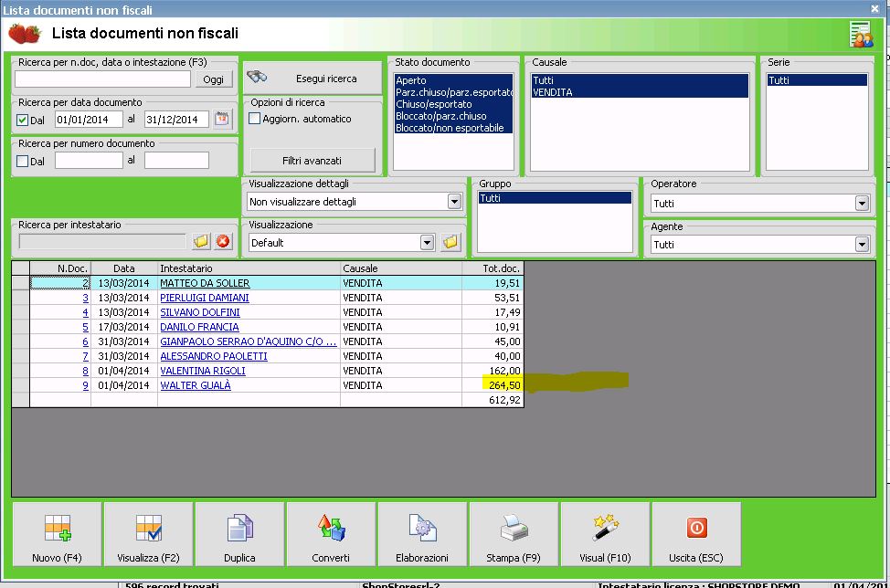Click the ending document number field
The width and height of the screenshot is (890, 588).
[177, 161]
